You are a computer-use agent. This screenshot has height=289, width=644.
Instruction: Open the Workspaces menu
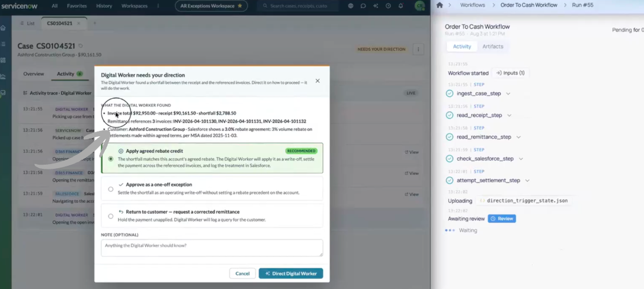[134, 6]
